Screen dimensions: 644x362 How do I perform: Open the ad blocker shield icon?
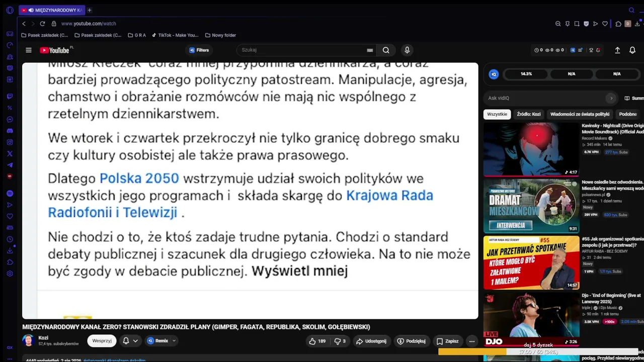[x=586, y=24]
